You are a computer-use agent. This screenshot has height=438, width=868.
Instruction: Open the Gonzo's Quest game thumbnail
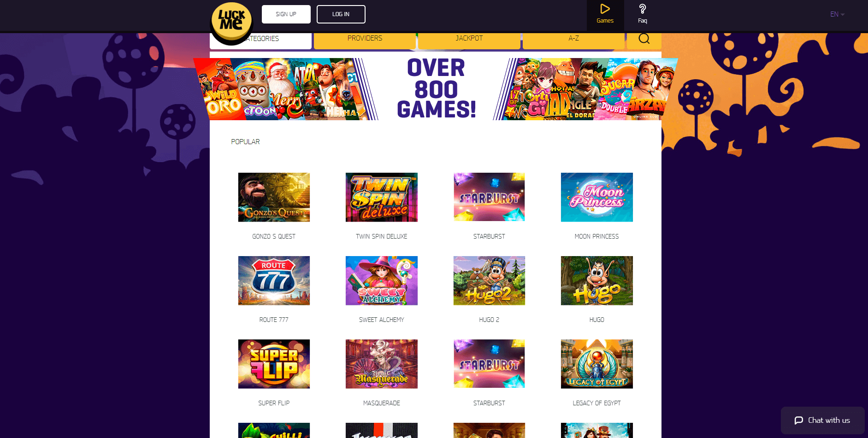pos(274,197)
